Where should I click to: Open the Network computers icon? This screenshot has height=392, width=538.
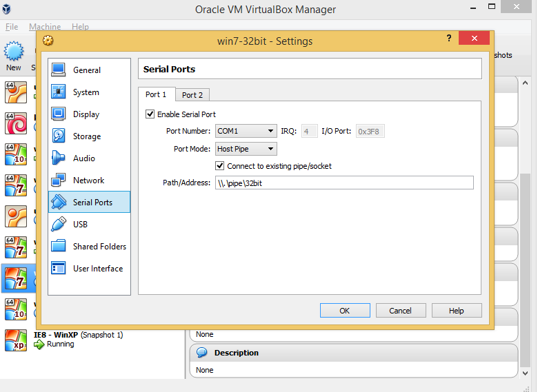59,180
